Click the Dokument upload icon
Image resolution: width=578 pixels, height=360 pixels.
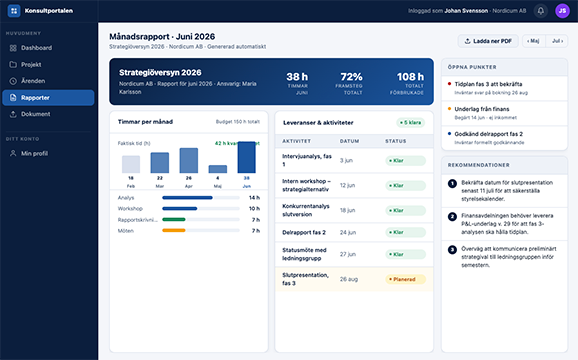coord(13,114)
